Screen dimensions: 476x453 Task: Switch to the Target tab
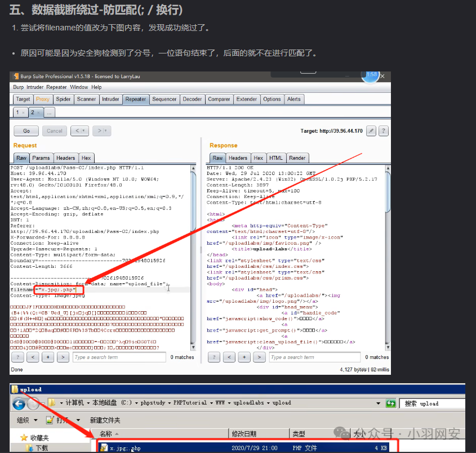pyautogui.click(x=23, y=99)
